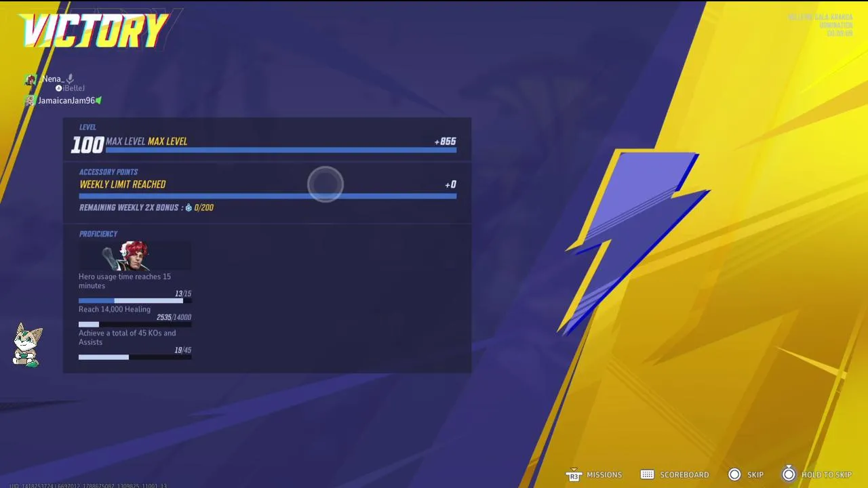
Task: Click the Hold to Skip ring icon
Action: [x=789, y=474]
